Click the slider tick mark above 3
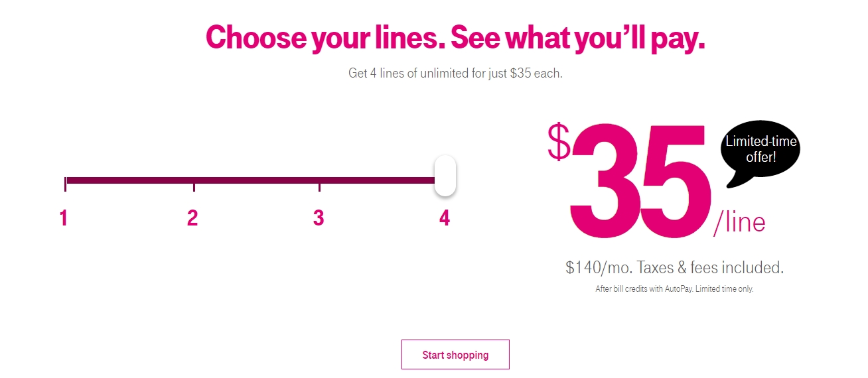 click(x=320, y=187)
